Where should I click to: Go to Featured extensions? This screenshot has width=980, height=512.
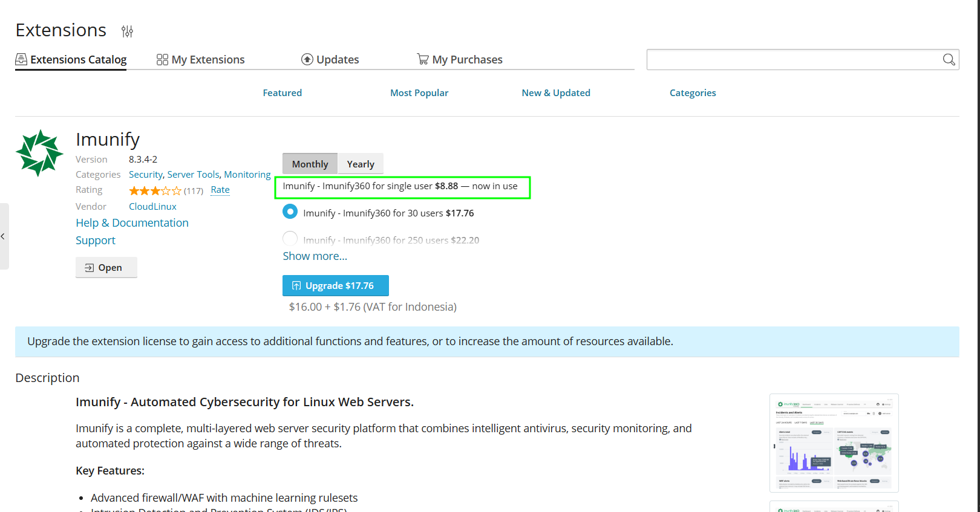[x=283, y=92]
